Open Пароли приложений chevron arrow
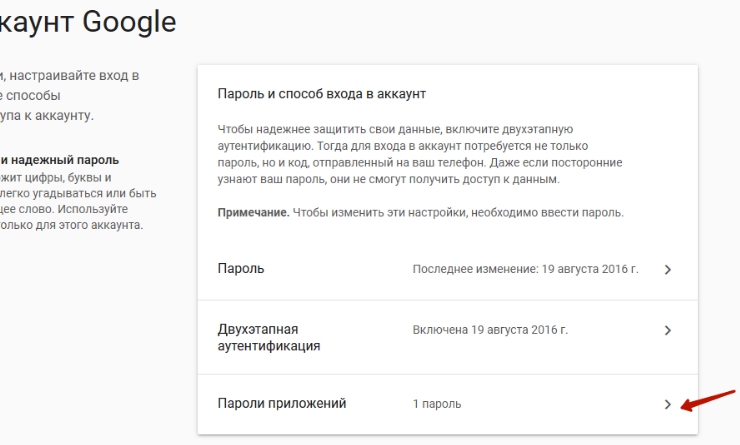This screenshot has height=445, width=740. pyautogui.click(x=667, y=404)
